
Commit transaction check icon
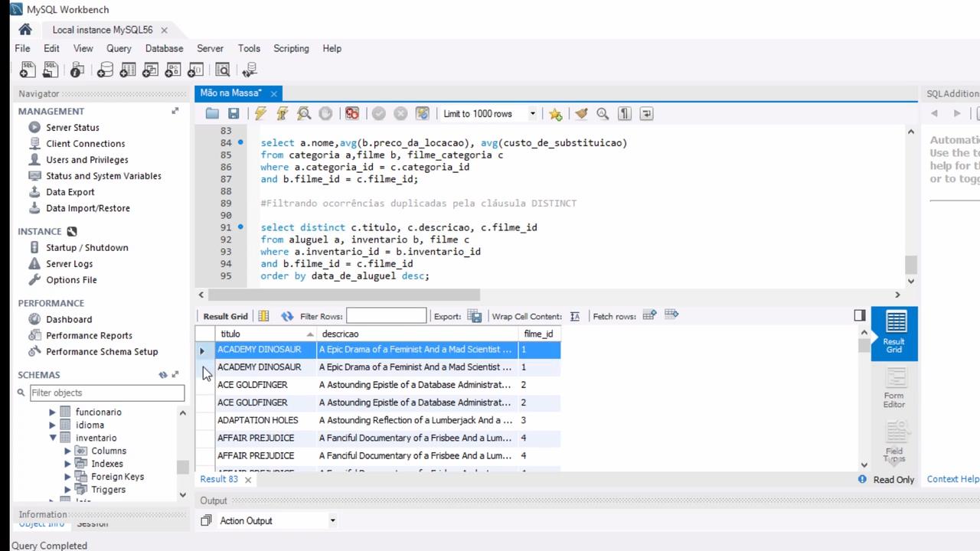(x=378, y=113)
